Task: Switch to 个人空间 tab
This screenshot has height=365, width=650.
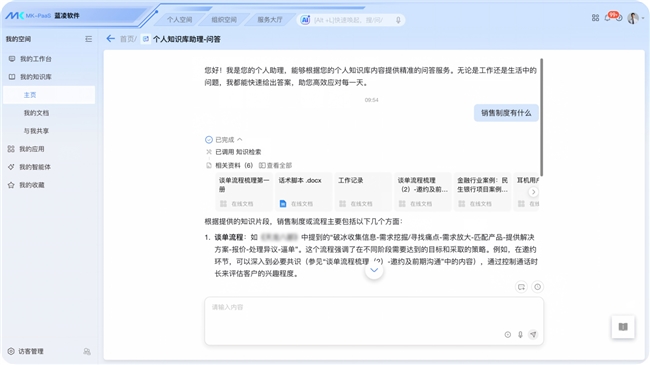Action: click(x=179, y=20)
